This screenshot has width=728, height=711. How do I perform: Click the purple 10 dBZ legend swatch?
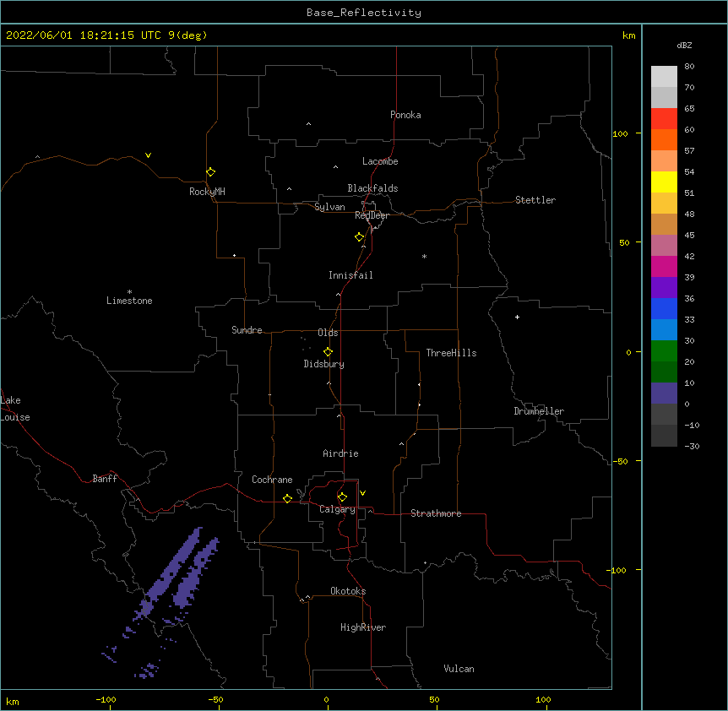664,393
